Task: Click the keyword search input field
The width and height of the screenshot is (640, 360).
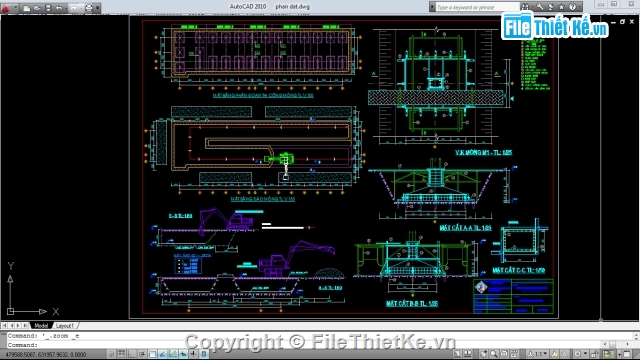Action: tap(477, 7)
